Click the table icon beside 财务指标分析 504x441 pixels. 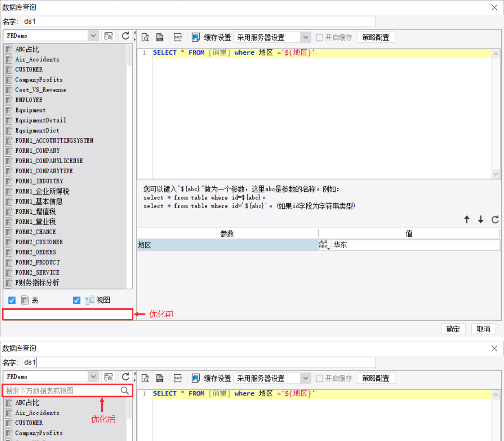[9, 283]
